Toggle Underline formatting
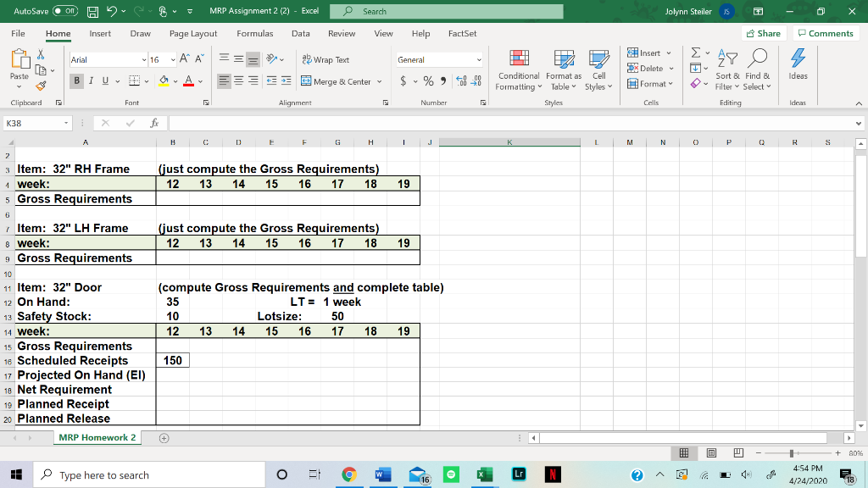This screenshot has width=868, height=488. point(105,80)
